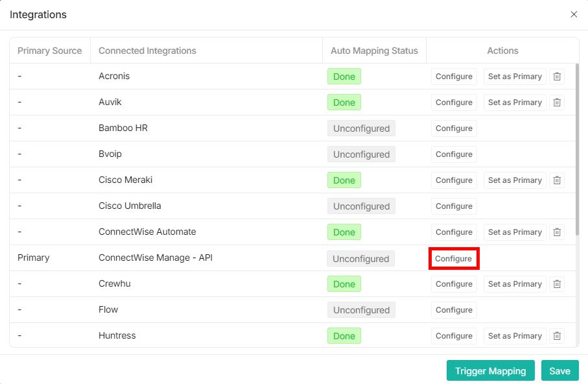Set Acronis as Primary source
The image size is (588, 384).
click(514, 76)
